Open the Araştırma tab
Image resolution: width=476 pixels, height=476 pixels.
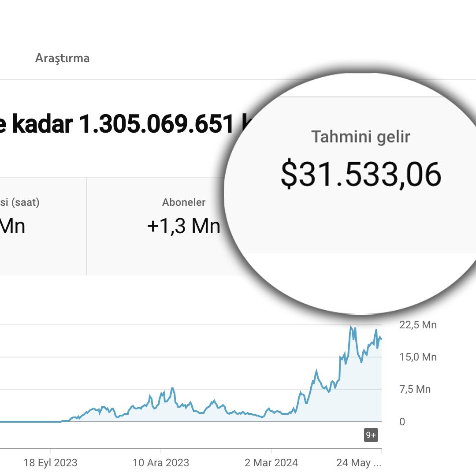point(62,58)
